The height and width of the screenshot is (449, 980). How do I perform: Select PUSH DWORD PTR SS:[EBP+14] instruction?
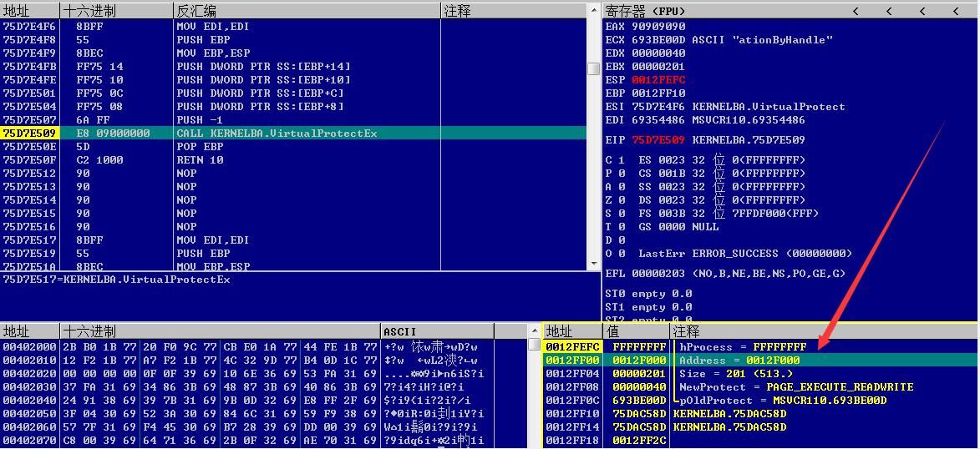click(263, 66)
